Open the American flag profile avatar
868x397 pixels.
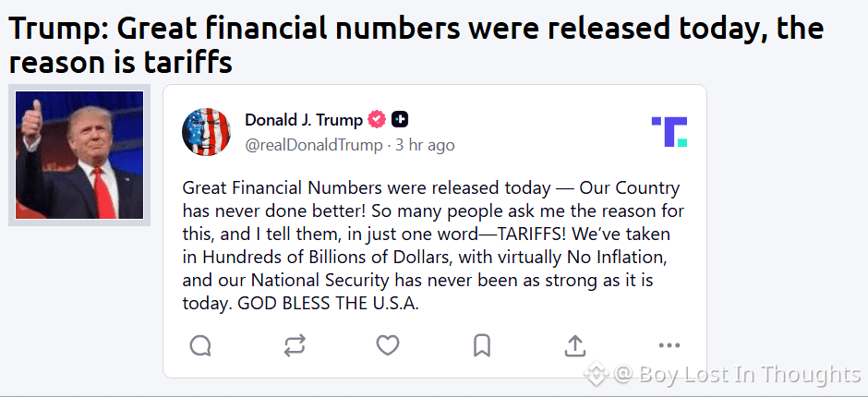(206, 132)
